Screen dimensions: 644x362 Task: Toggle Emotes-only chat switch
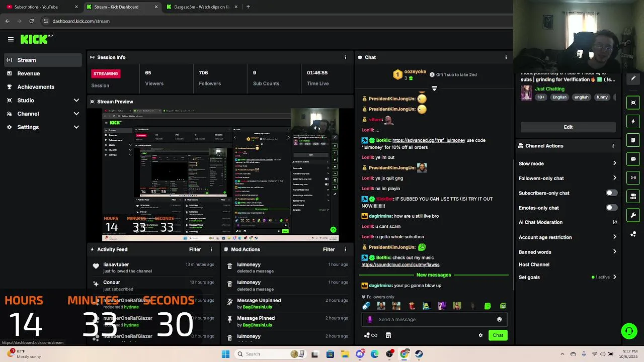point(611,208)
